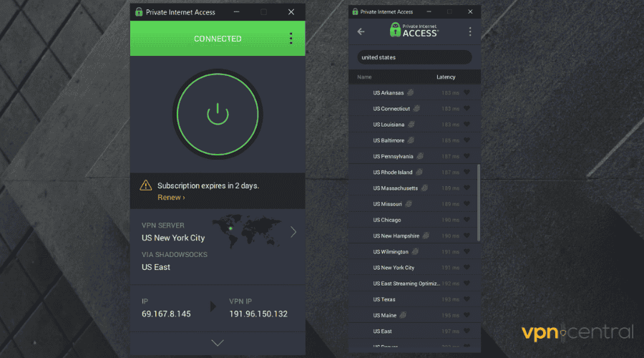Open the three-dot menu beside CONNECTED

tap(291, 38)
